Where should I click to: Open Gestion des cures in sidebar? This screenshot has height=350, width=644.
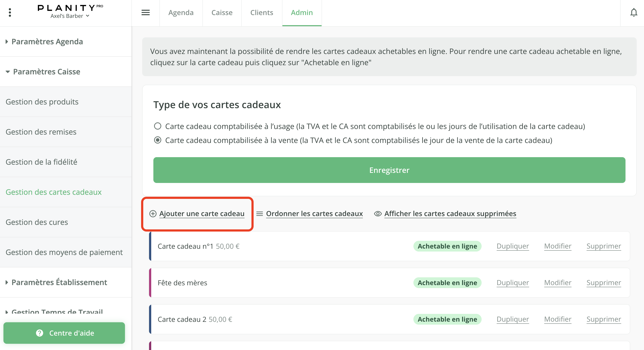coord(37,222)
